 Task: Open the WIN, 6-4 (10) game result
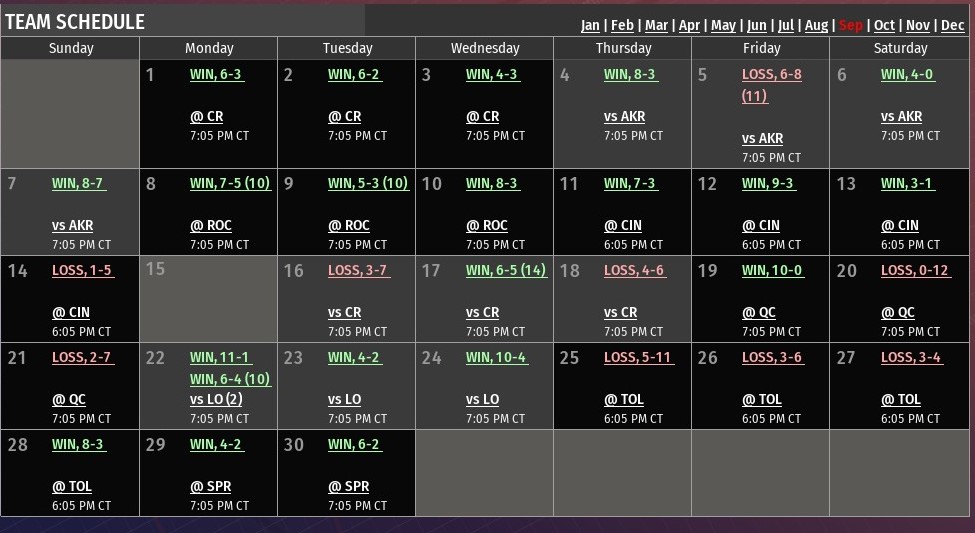pos(230,378)
